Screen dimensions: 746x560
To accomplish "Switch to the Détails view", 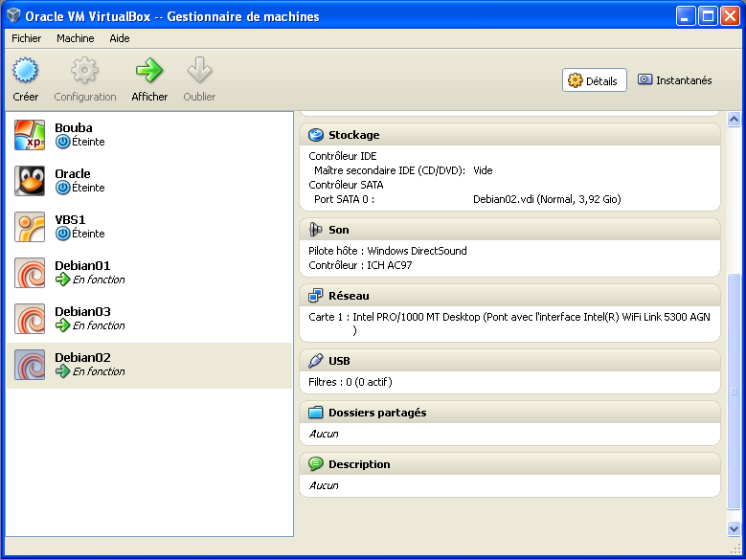I will tap(594, 80).
